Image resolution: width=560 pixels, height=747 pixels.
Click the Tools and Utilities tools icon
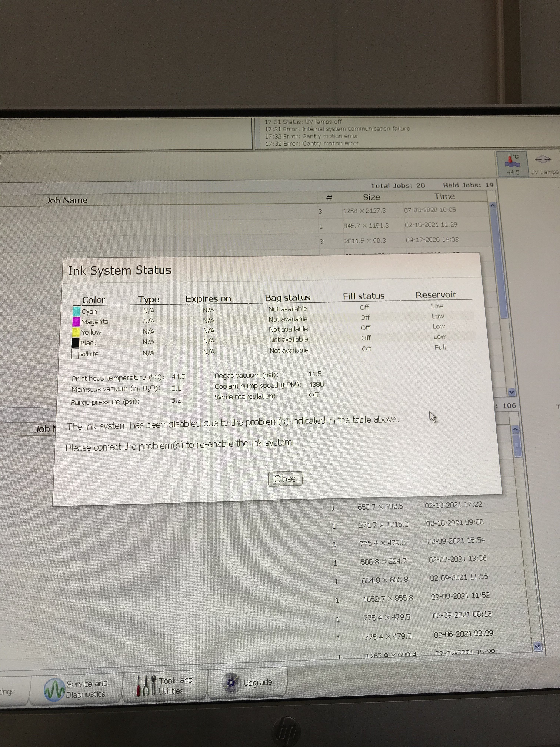pyautogui.click(x=146, y=685)
